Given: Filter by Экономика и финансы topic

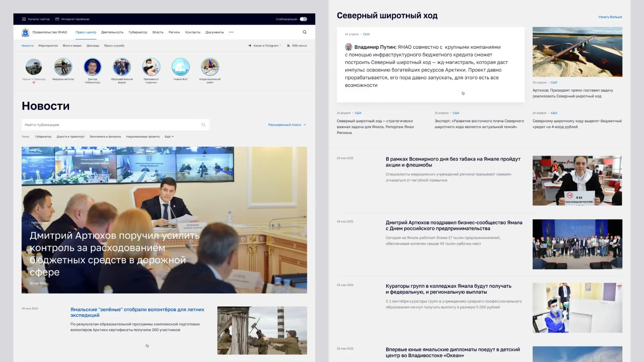Looking at the screenshot, I should [105, 137].
